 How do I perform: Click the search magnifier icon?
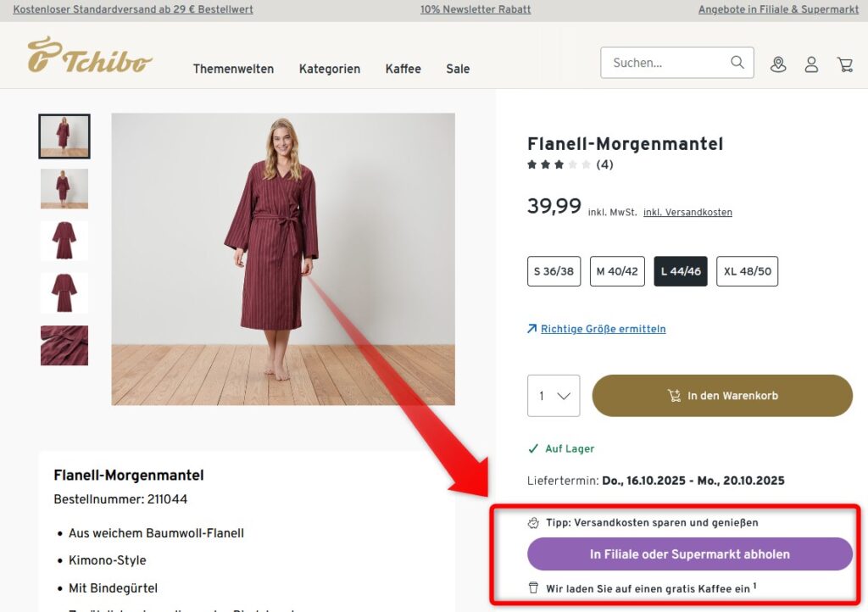pos(737,63)
